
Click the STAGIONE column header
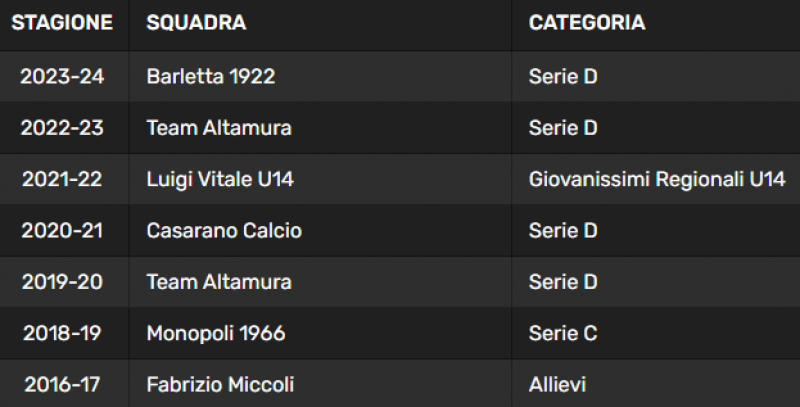62,22
